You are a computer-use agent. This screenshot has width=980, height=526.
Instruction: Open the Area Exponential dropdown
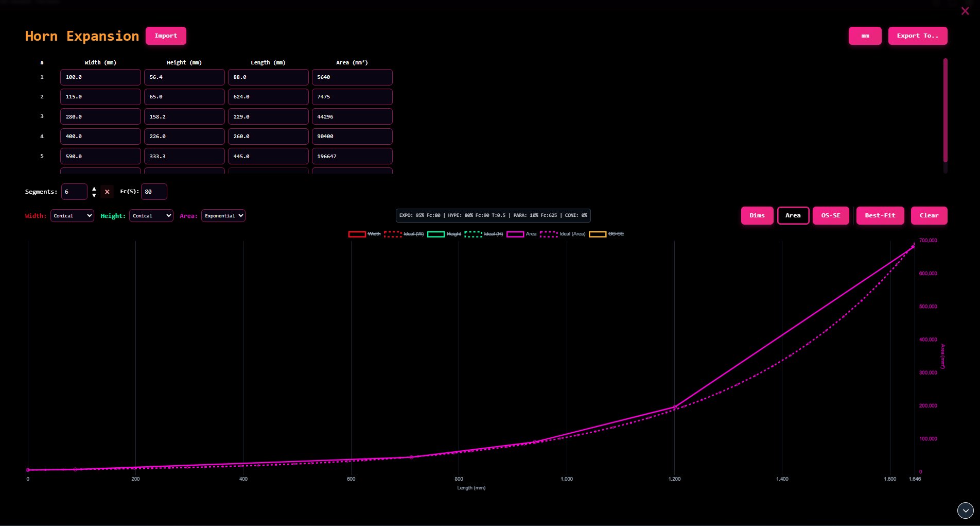tap(223, 216)
